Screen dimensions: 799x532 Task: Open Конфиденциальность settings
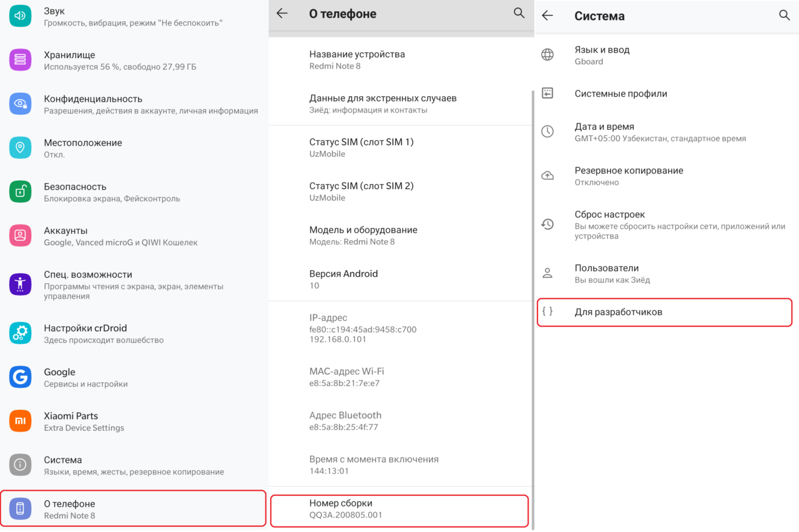click(134, 104)
